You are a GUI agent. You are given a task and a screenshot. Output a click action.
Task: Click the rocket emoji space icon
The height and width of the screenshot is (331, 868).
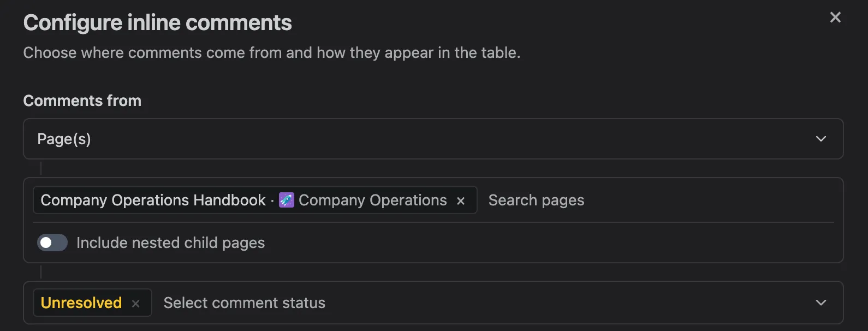click(x=287, y=200)
